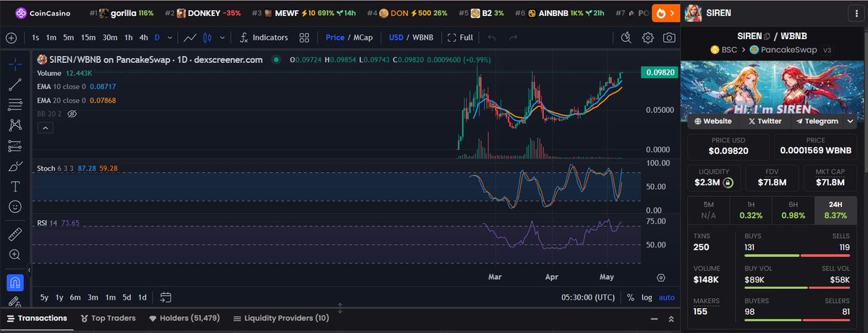This screenshot has width=868, height=333.
Task: Set chart range to 5y
Action: tap(44, 298)
